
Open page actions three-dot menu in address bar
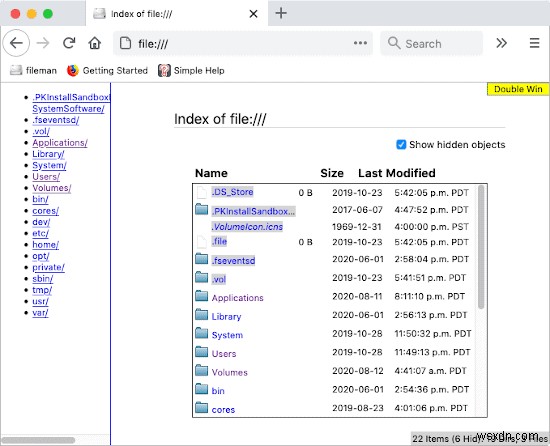pos(360,43)
